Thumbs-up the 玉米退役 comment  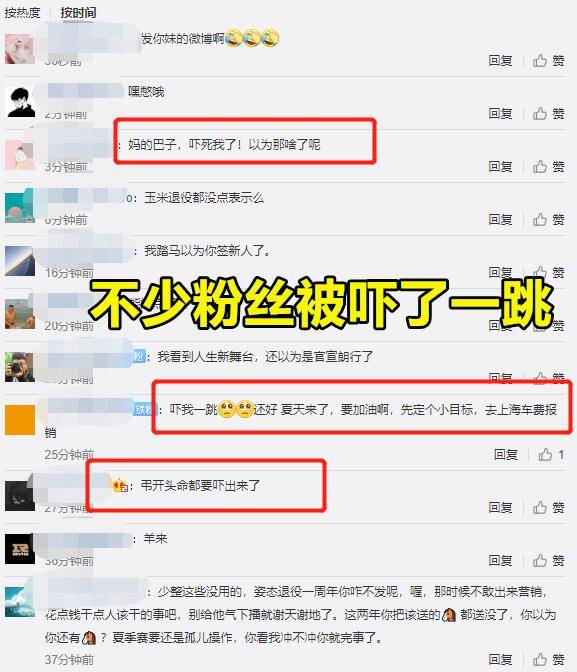point(548,219)
